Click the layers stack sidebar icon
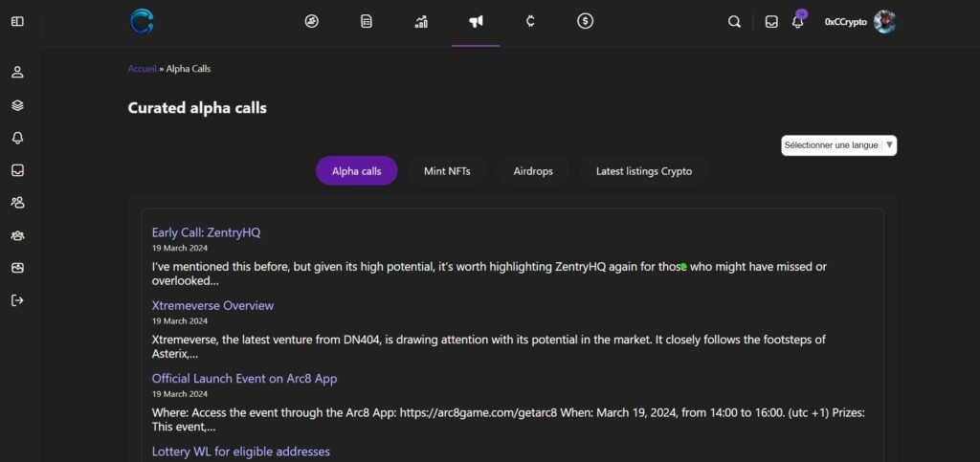Viewport: 980px width, 462px height. pos(17,105)
